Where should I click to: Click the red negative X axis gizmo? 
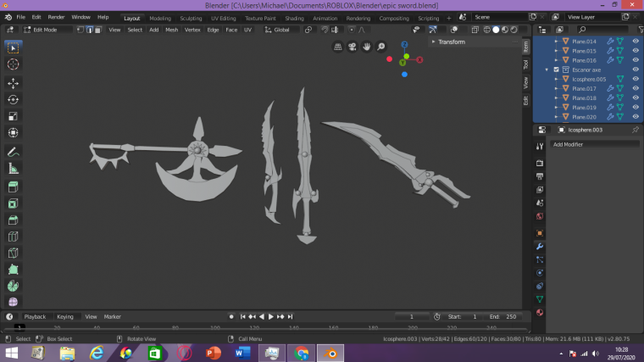coord(389,59)
